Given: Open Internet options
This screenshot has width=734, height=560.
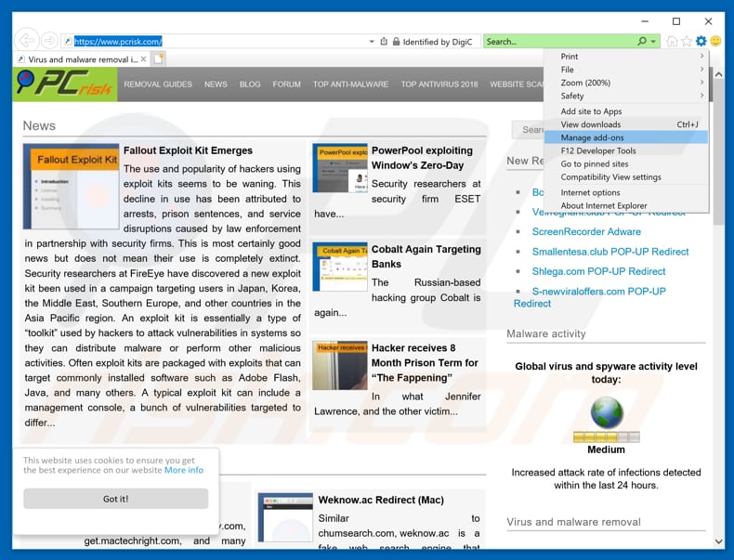Looking at the screenshot, I should pyautogui.click(x=626, y=192).
